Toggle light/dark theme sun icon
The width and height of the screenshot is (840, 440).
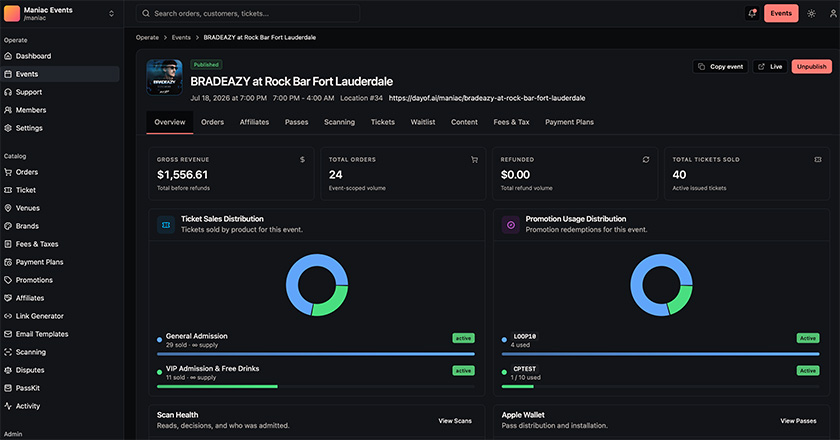click(x=812, y=13)
